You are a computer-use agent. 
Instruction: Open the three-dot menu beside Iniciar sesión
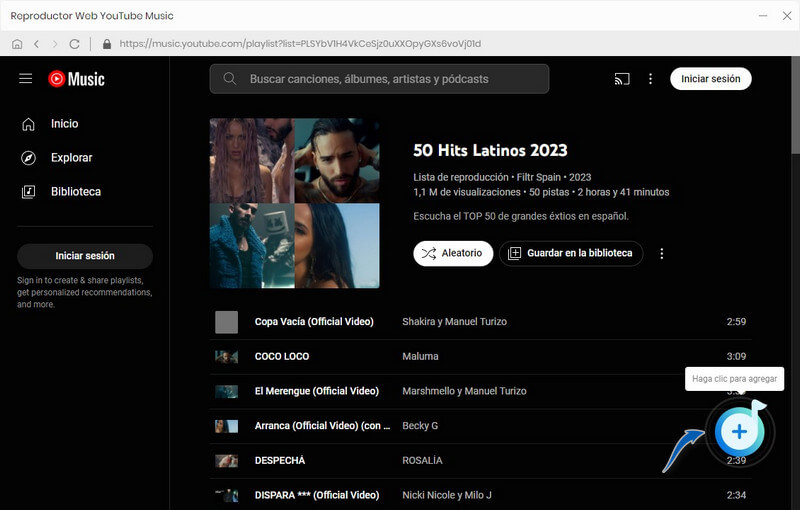click(x=650, y=79)
